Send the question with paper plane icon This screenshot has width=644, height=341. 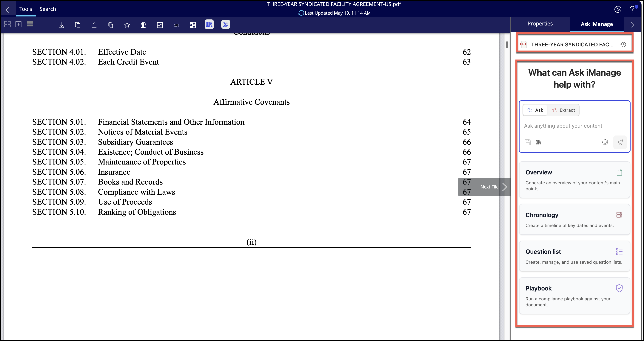click(620, 142)
